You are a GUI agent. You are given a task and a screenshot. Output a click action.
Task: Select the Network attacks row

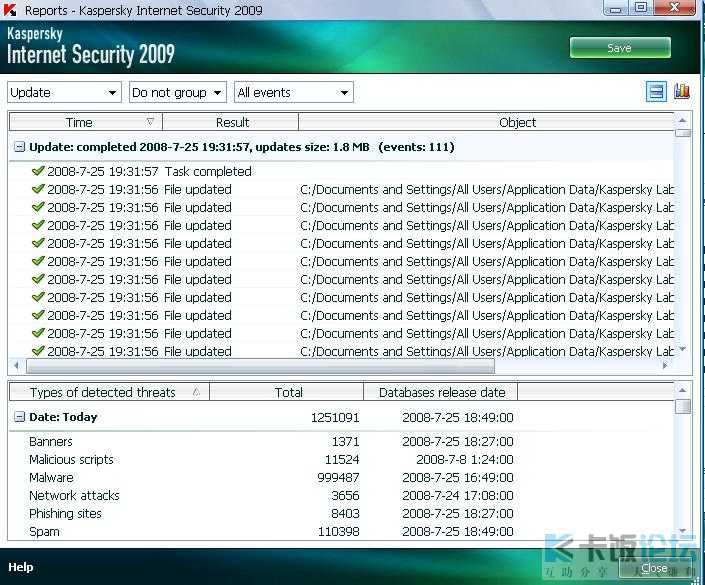pos(342,496)
